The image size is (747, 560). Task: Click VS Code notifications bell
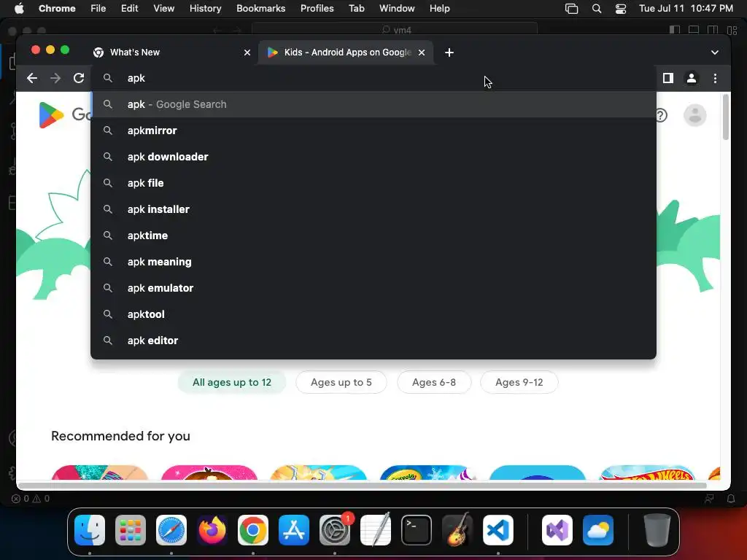[x=731, y=499]
